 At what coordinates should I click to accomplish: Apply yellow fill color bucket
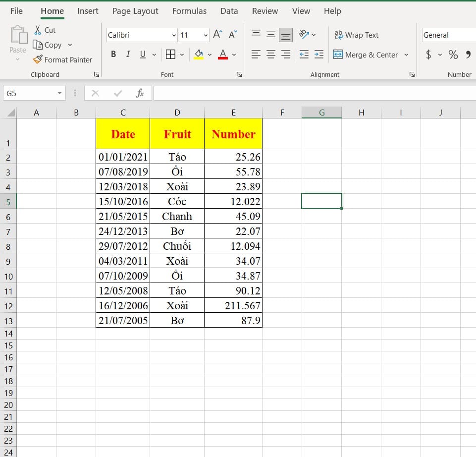click(x=199, y=55)
